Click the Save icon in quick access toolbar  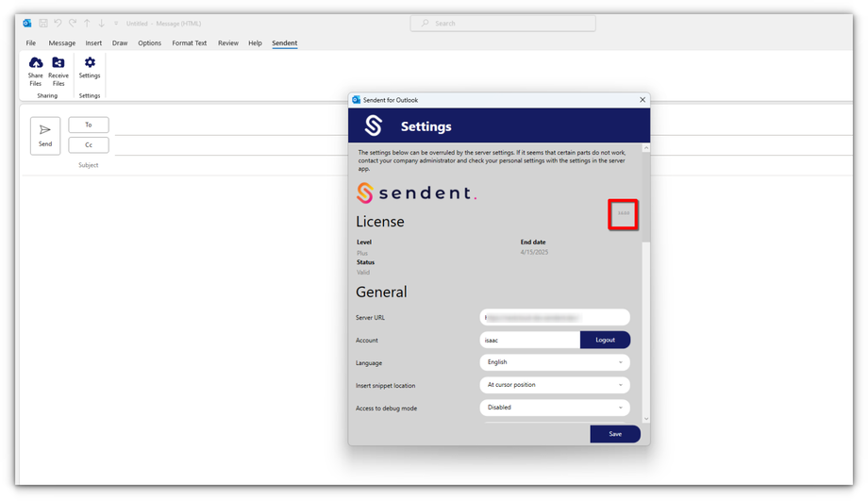click(43, 24)
